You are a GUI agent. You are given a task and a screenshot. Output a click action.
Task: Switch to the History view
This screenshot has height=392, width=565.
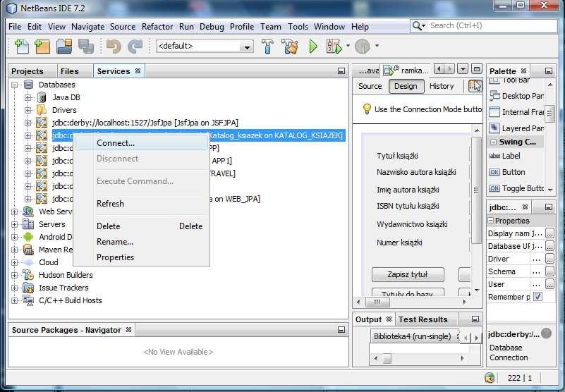(x=442, y=86)
